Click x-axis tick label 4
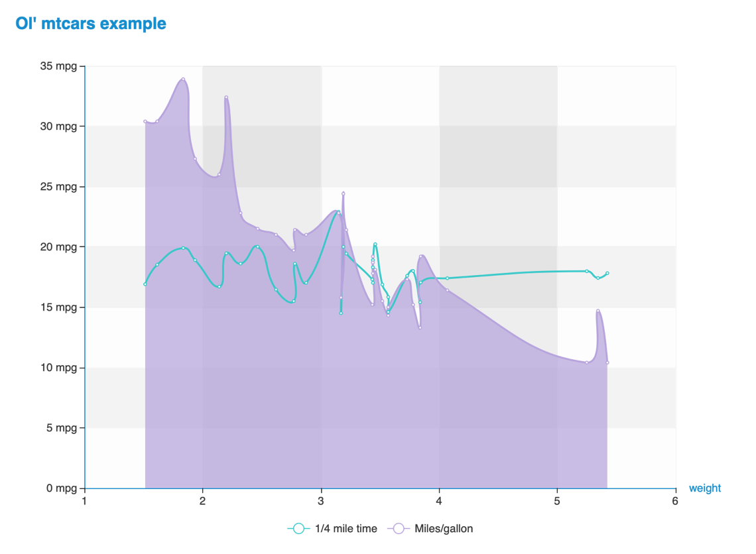Viewport: 756px width, 554px height. (439, 501)
